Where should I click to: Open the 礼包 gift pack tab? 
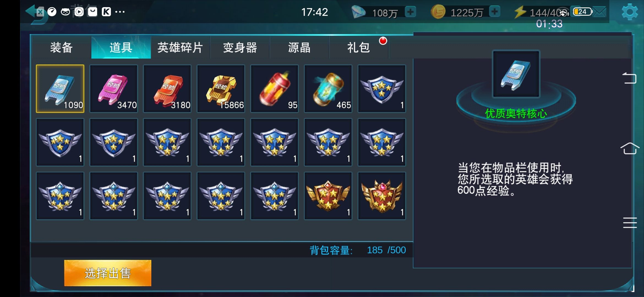coord(359,47)
